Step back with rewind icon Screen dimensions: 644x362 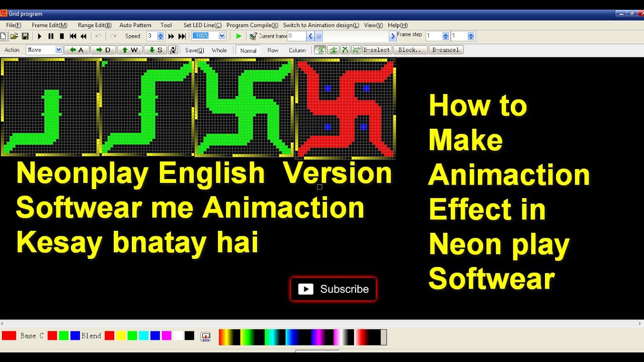[84, 36]
